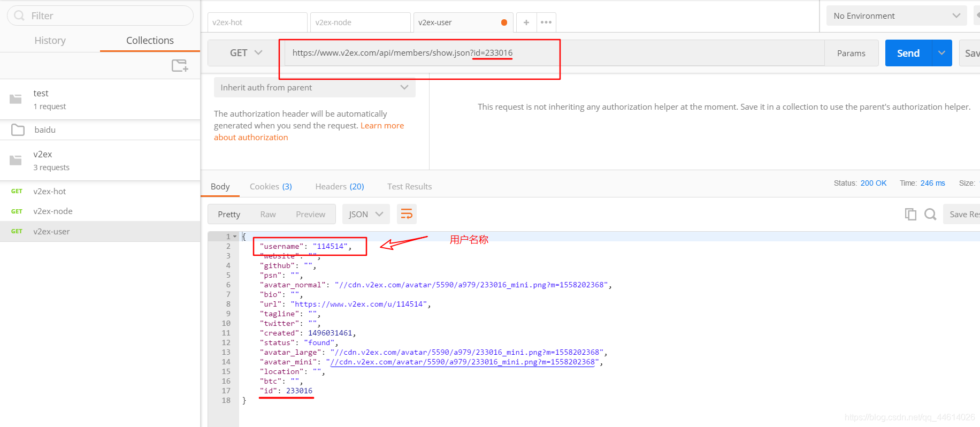The image size is (980, 427).
Task: Click the Status 200 OK text
Action: (860, 183)
